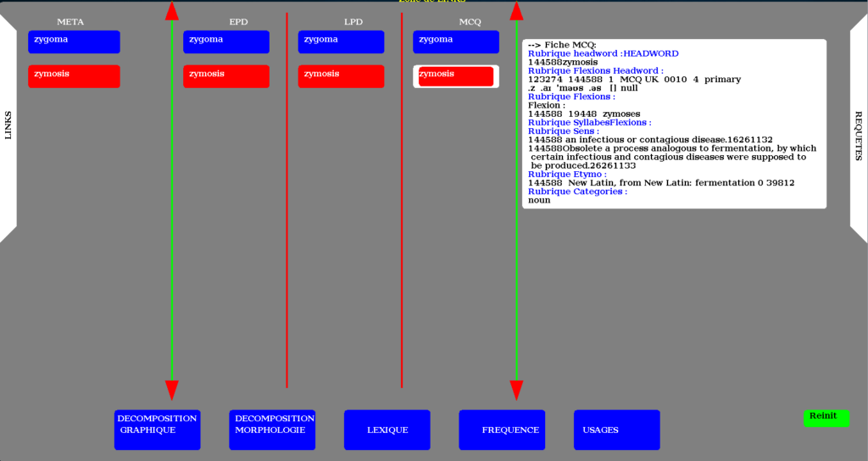Click the LPD column header

click(x=353, y=22)
